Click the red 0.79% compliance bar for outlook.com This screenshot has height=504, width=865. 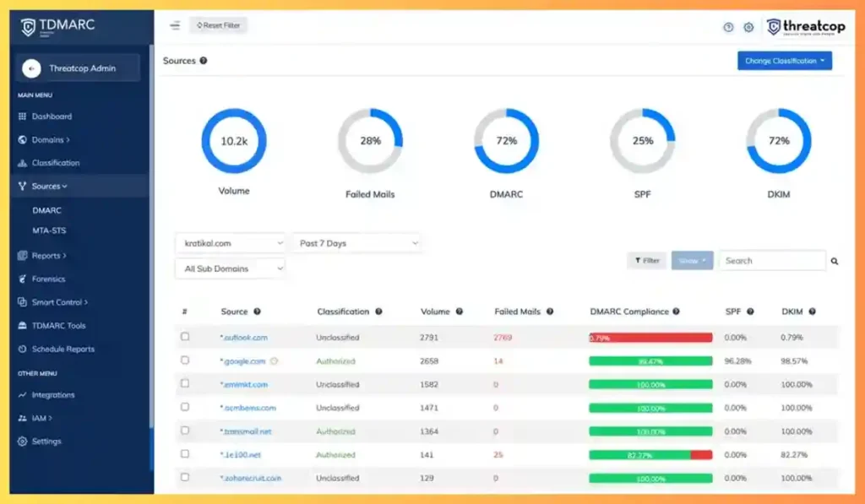(x=650, y=338)
